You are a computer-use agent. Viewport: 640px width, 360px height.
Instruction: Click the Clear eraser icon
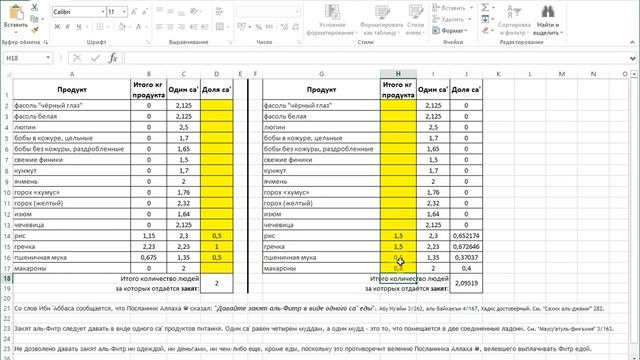[485, 30]
